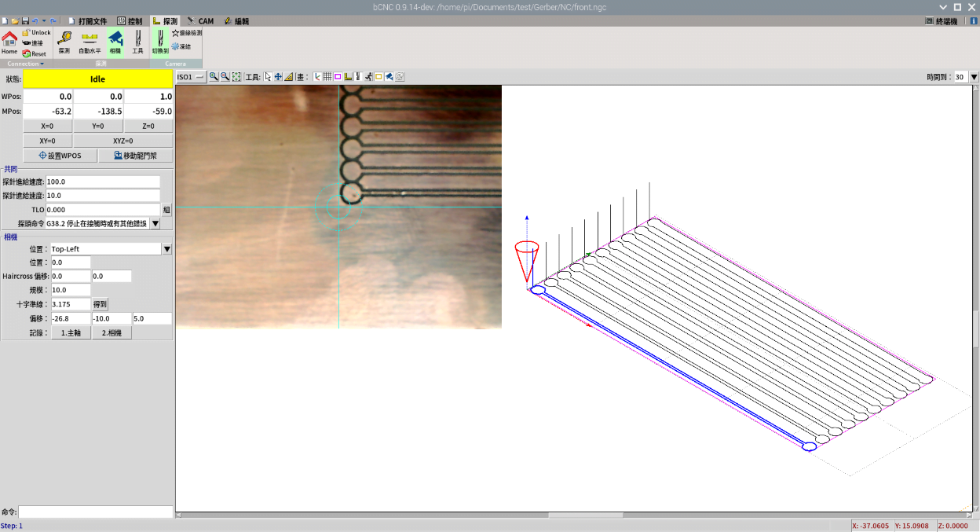The image size is (980, 532).
Task: Toggle grid display in canvas toolbar
Action: point(327,77)
